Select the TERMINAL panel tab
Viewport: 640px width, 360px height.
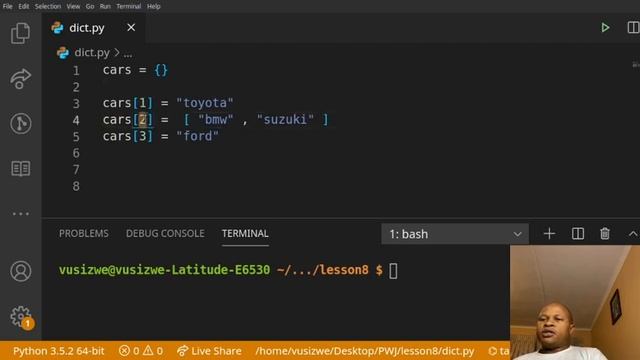[x=245, y=233]
